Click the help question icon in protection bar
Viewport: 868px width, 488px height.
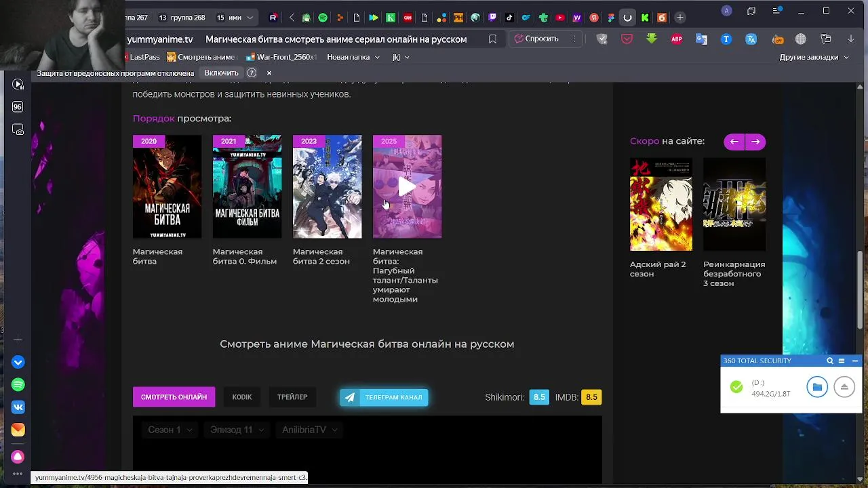click(252, 73)
